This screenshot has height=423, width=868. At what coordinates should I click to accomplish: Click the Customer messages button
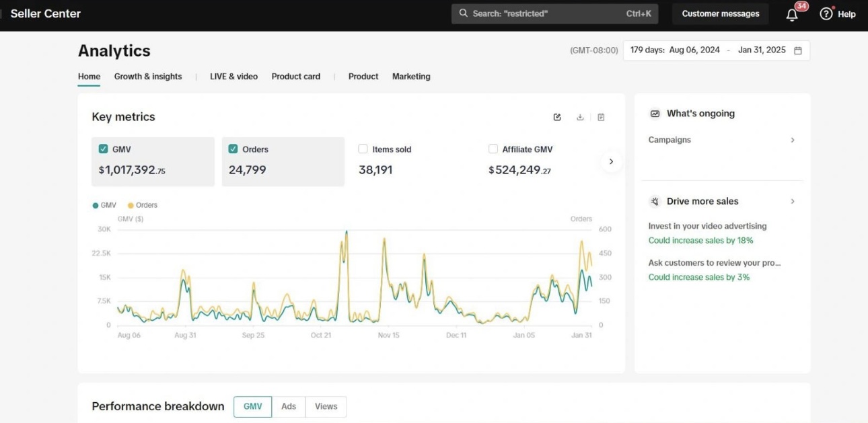[x=720, y=13]
